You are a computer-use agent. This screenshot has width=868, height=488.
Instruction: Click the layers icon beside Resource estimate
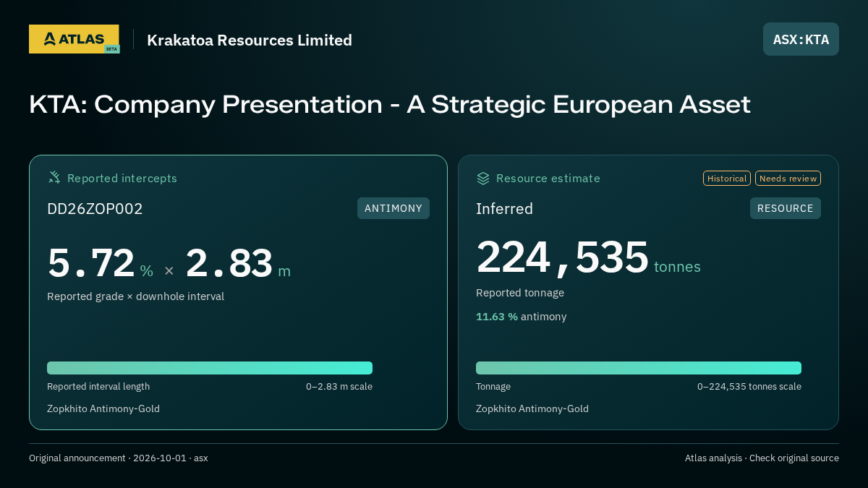tap(483, 178)
